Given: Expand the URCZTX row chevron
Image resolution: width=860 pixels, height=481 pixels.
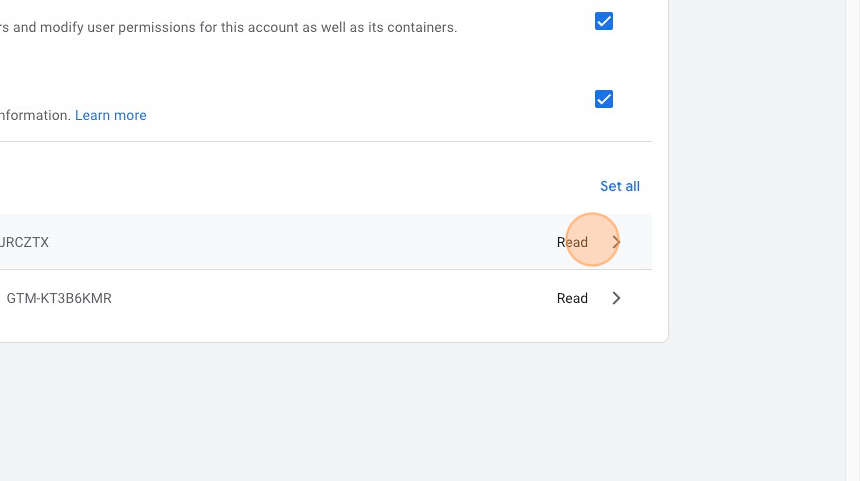Looking at the screenshot, I should pyautogui.click(x=616, y=242).
